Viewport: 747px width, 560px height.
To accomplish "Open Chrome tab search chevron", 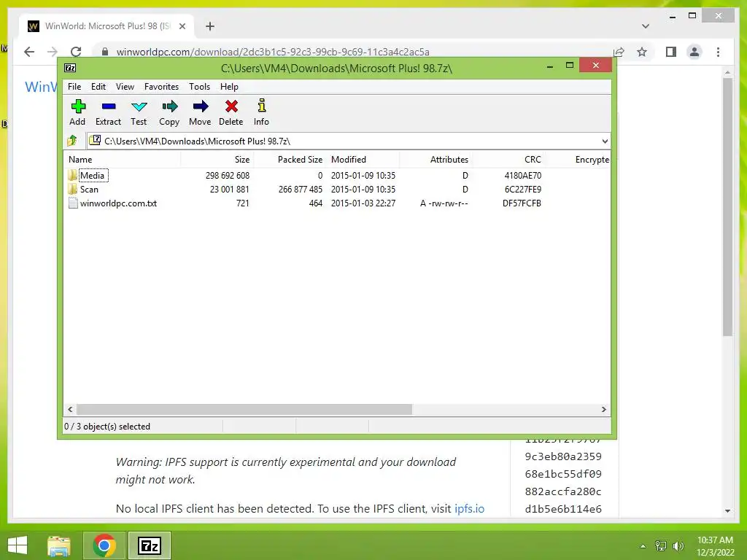I will [x=646, y=26].
